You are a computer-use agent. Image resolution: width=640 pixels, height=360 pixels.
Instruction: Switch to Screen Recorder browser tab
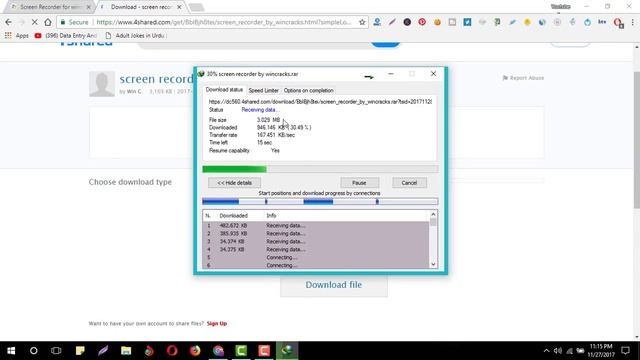point(49,7)
